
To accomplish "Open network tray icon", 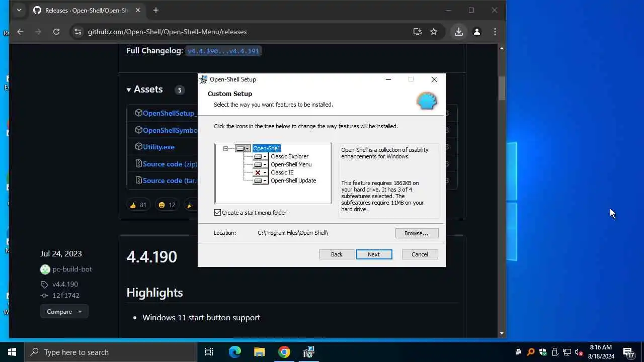I will click(567, 352).
